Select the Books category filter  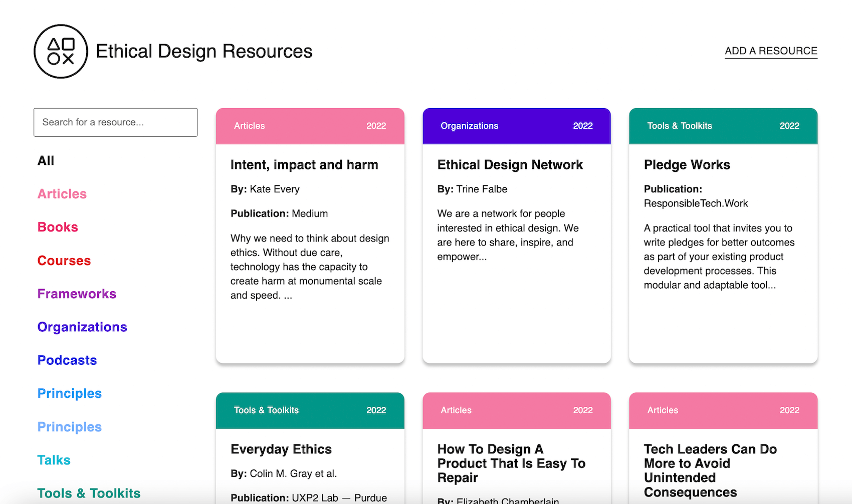click(57, 227)
